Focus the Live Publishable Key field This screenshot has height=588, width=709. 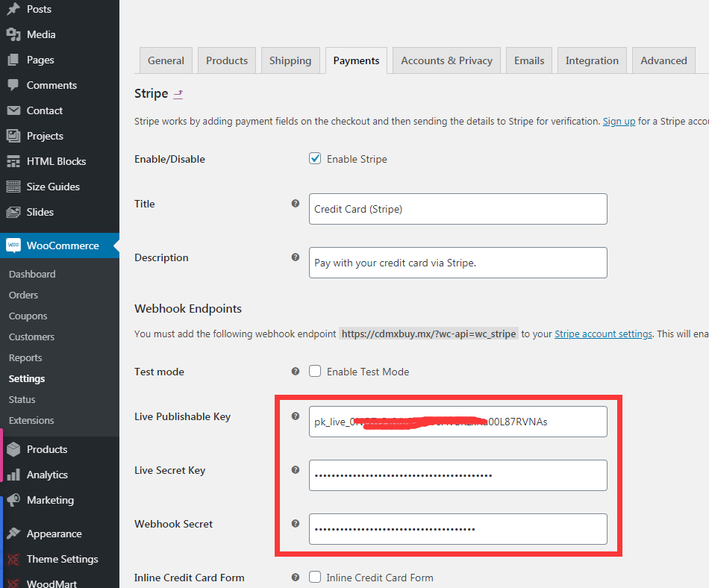458,422
